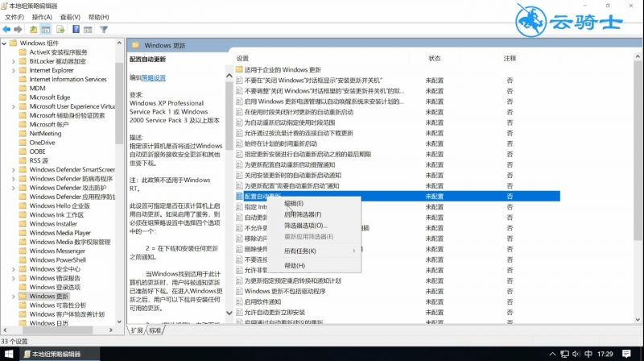Select 为自动重新启动指定使用时段范围 setting
Viewport: 644px width, 361px height.
tap(290, 122)
